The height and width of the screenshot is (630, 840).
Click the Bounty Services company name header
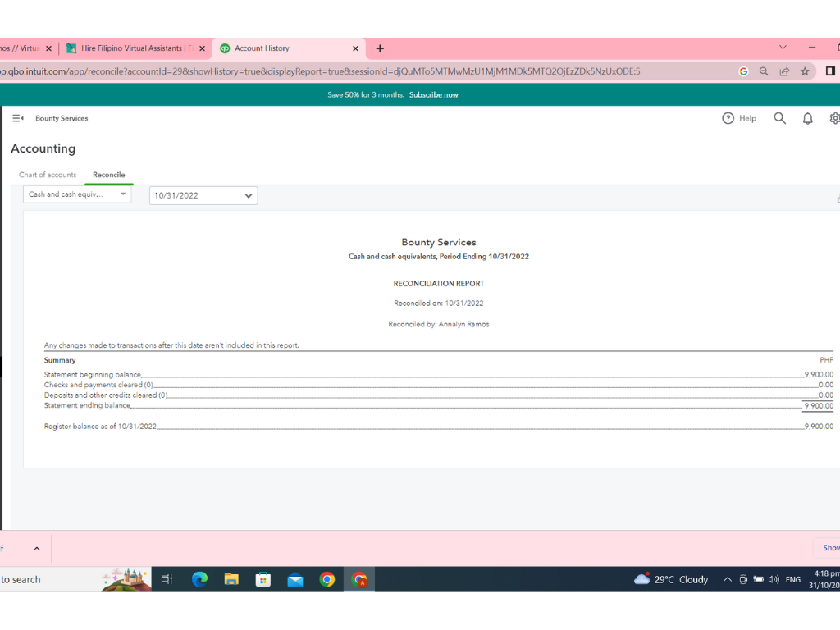pos(62,118)
